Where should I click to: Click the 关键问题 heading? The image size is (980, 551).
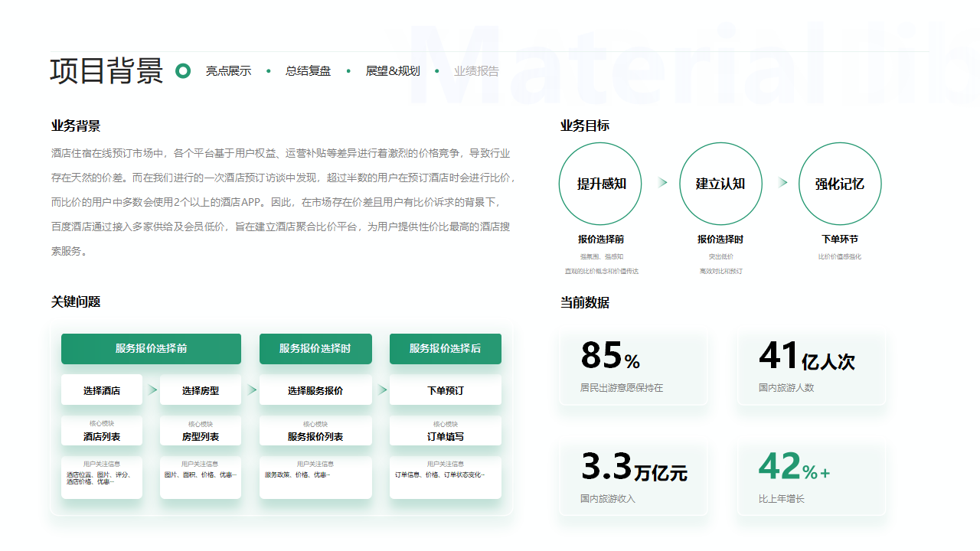click(x=76, y=302)
